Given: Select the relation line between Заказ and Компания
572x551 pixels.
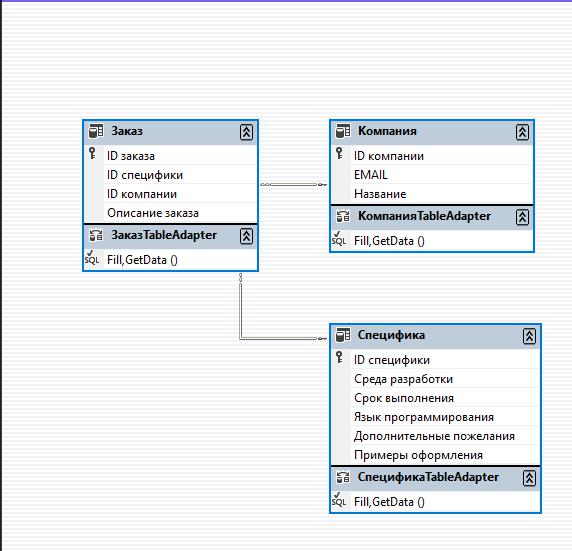Looking at the screenshot, I should coord(294,185).
